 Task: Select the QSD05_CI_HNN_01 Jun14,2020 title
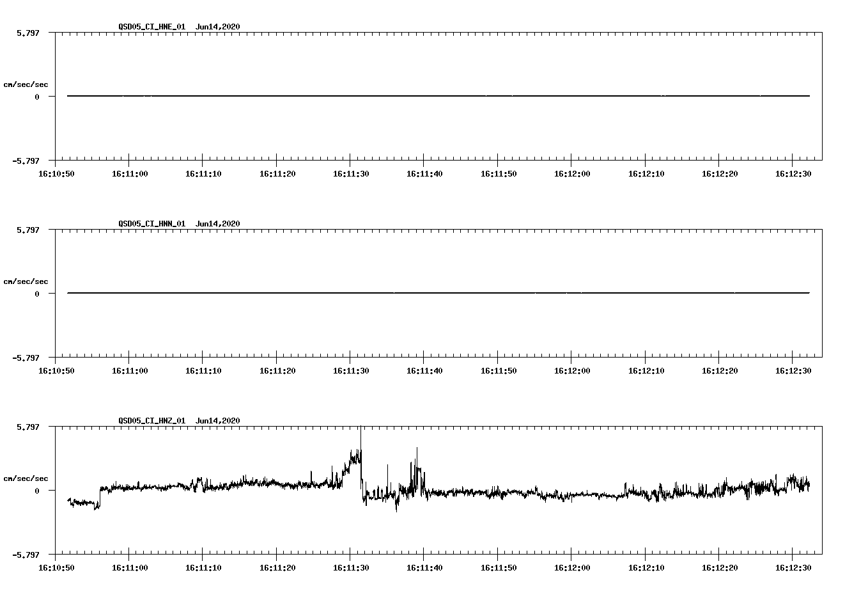tap(179, 223)
